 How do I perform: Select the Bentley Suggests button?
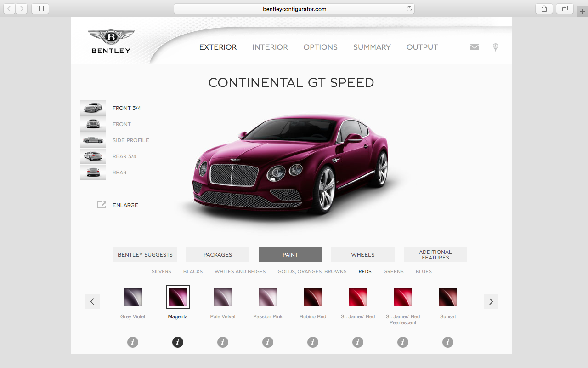pyautogui.click(x=145, y=255)
